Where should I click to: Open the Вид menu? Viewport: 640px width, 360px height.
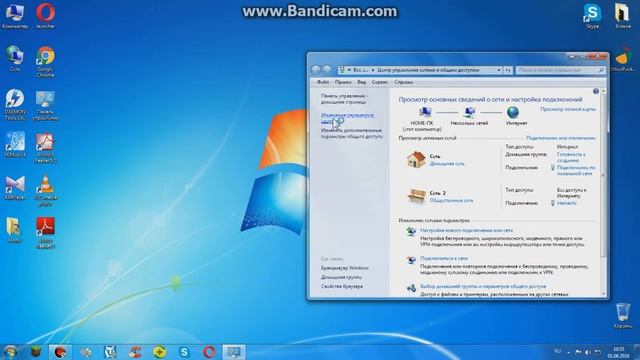point(362,82)
